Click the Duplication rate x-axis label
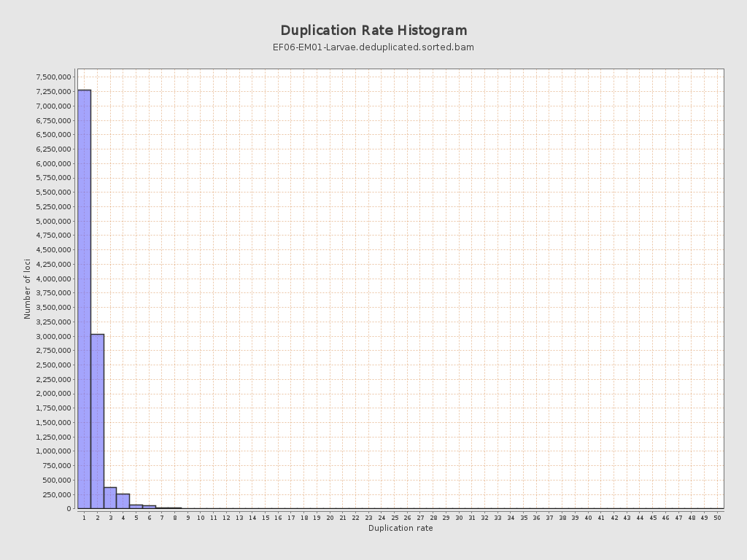The height and width of the screenshot is (560, 747). click(x=400, y=528)
